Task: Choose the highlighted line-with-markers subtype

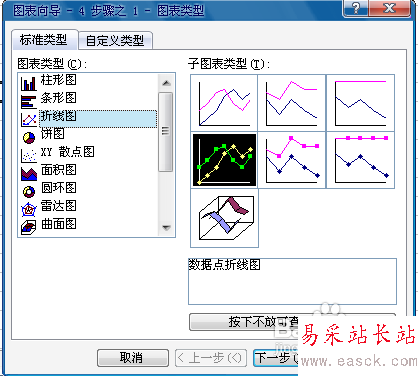Action: coord(224,160)
